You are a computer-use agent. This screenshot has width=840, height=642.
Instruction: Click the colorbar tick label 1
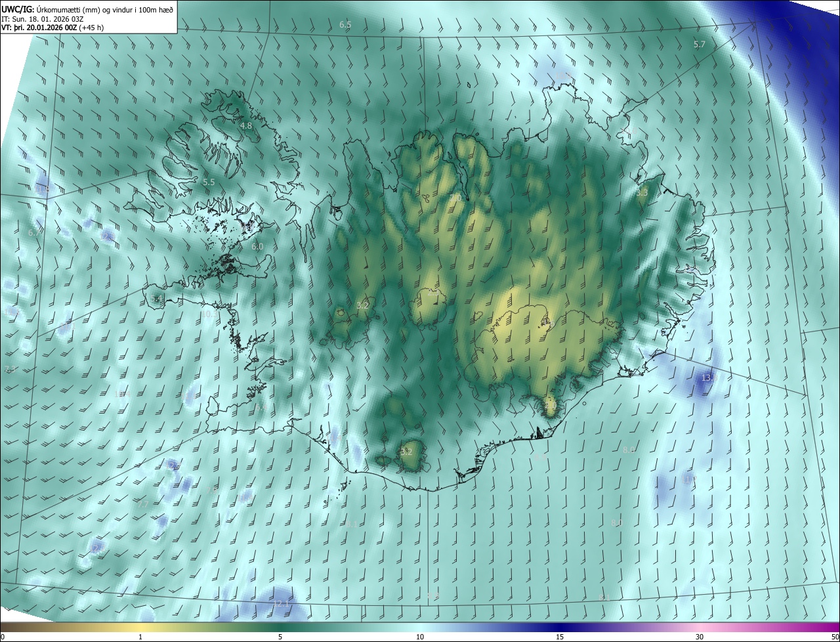coord(140,637)
